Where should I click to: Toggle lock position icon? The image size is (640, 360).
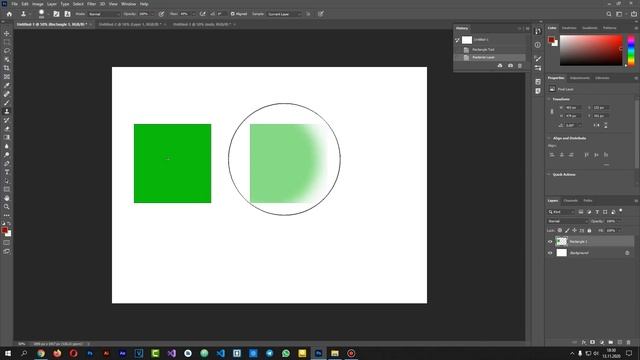(x=574, y=231)
